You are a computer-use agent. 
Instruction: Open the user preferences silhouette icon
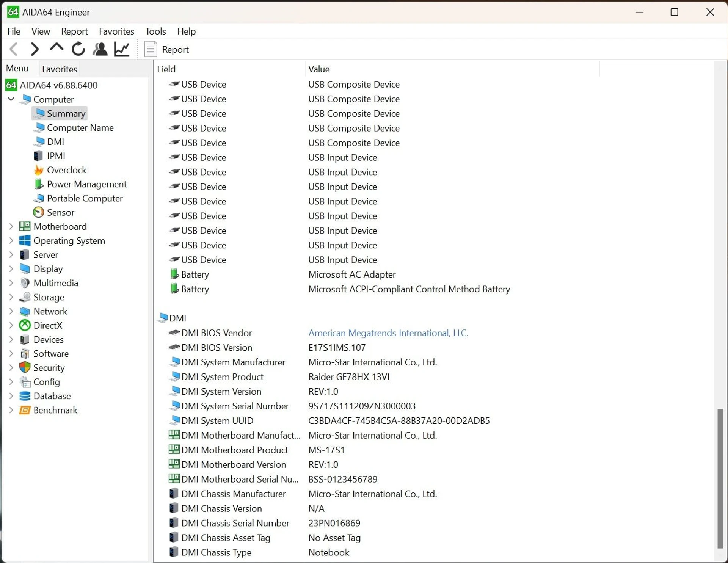tap(100, 49)
